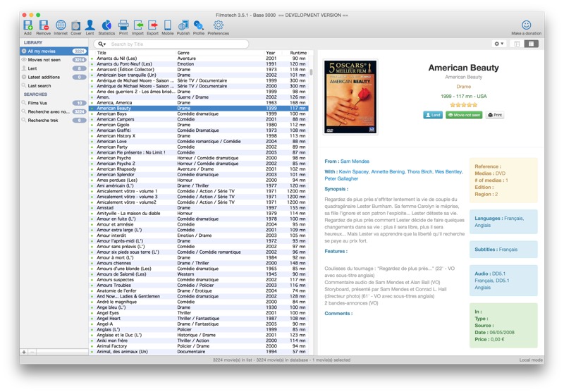Viewport: 564px width, 392px height.
Task: Select the Amistad row
Action: point(199,207)
